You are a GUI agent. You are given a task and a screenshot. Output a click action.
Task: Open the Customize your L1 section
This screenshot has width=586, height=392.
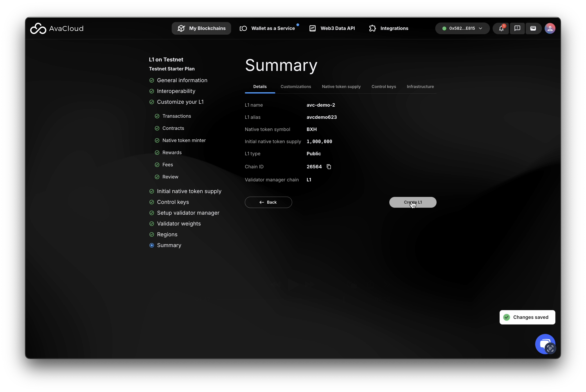pos(180,102)
